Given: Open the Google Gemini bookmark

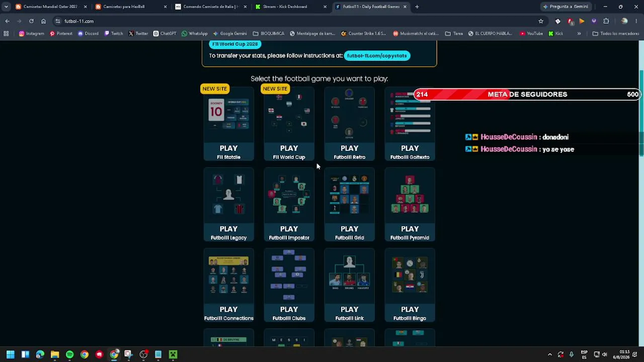Looking at the screenshot, I should (229, 34).
